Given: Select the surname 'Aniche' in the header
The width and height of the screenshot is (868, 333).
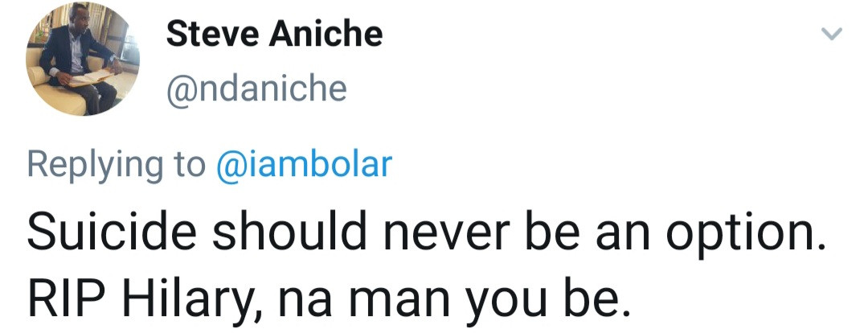Looking at the screenshot, I should tap(326, 34).
